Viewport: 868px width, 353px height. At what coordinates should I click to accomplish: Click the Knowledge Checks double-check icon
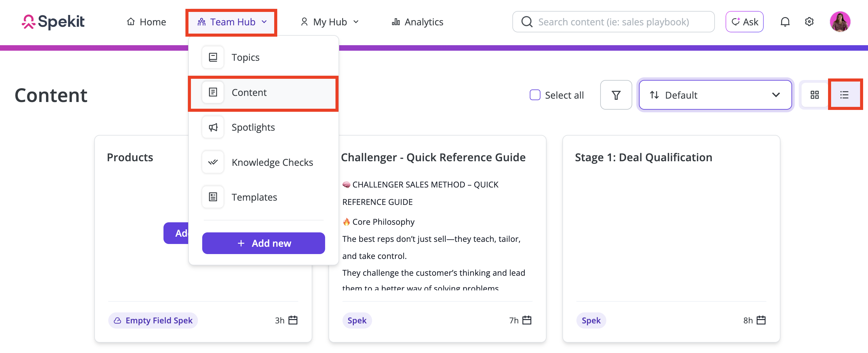pyautogui.click(x=213, y=162)
